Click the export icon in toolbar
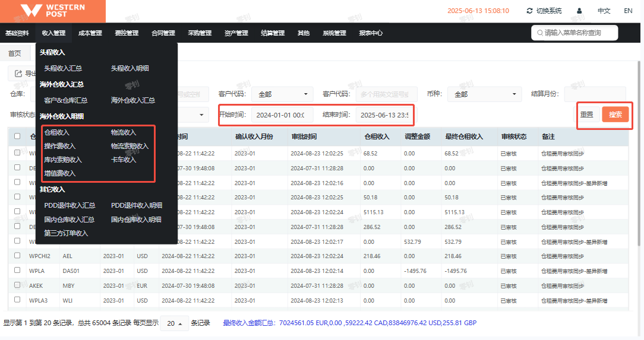 18,74
